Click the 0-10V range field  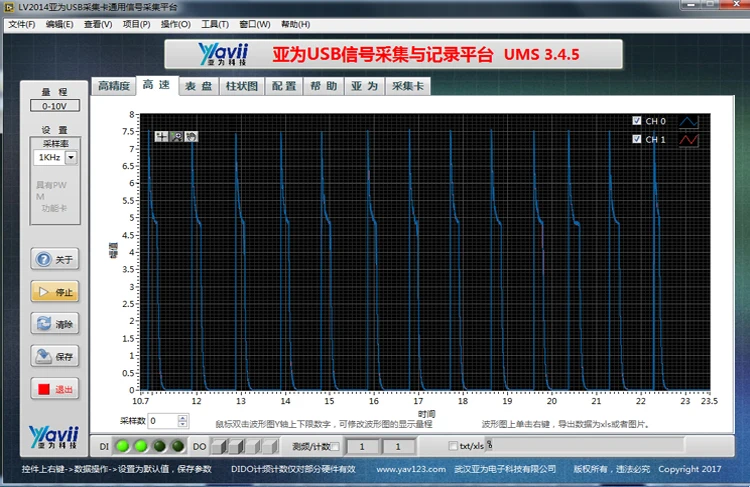(55, 106)
